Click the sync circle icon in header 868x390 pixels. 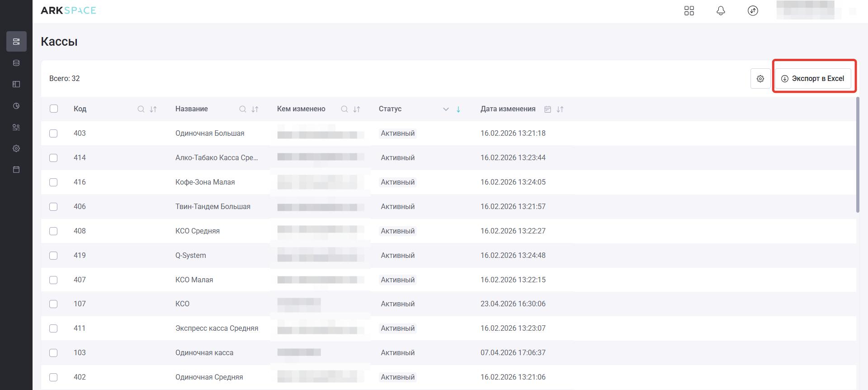753,11
